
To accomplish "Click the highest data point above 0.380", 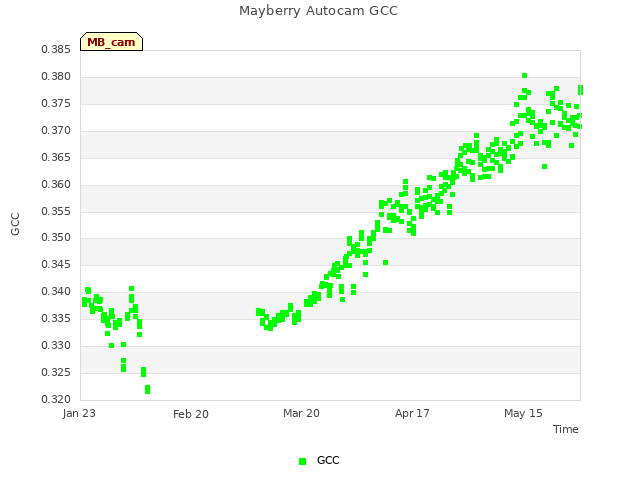I will tap(524, 76).
